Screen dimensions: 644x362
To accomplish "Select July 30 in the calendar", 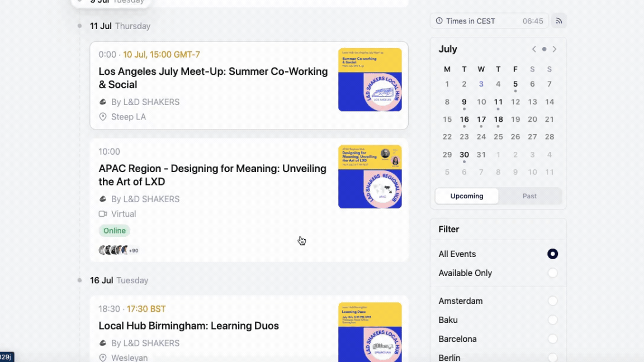I will [464, 155].
